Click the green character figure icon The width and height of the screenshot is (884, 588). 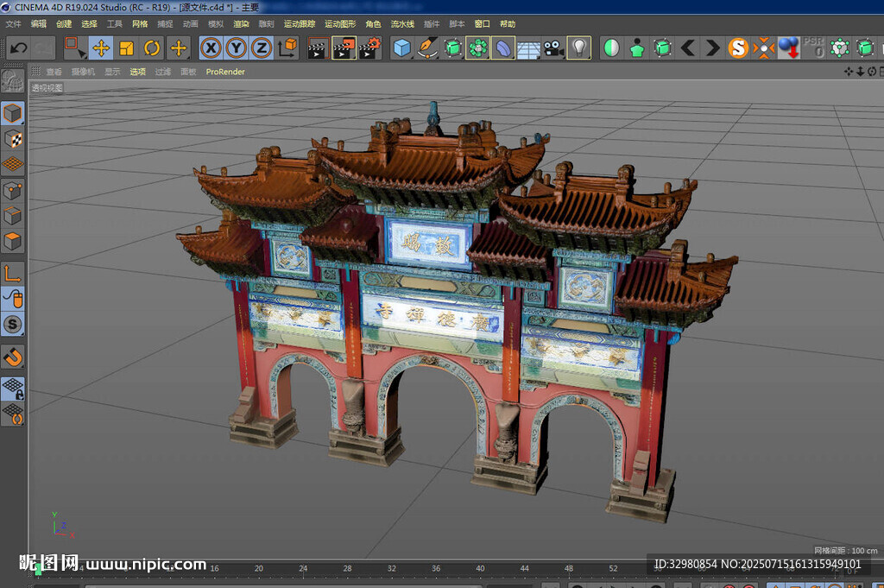[x=637, y=47]
